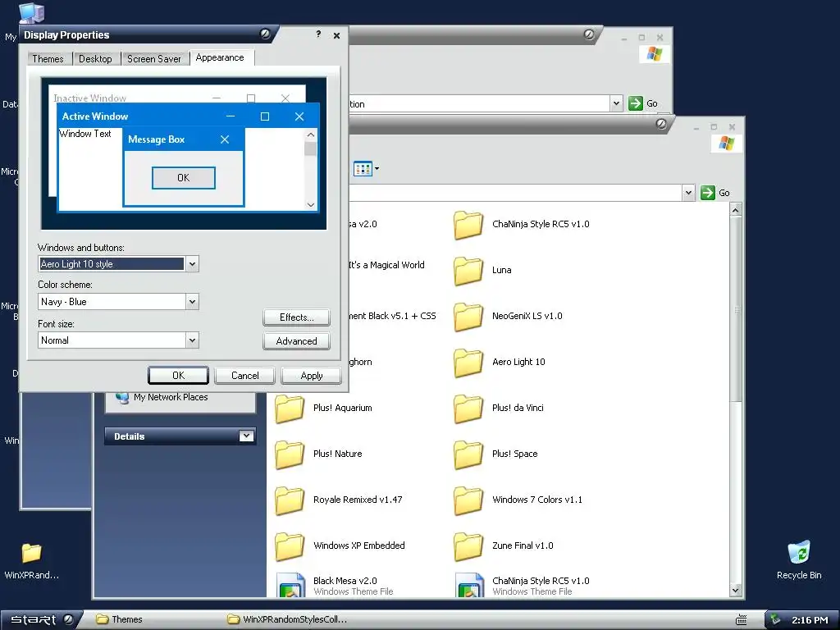This screenshot has height=630, width=840.
Task: Open the WinXPRand... desktop folder icon
Action: click(x=32, y=553)
